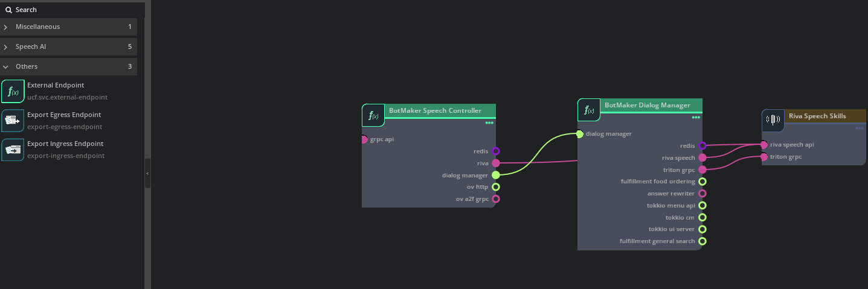Collapse the left sidebar panel handle
The image size is (868, 289).
coord(147,173)
